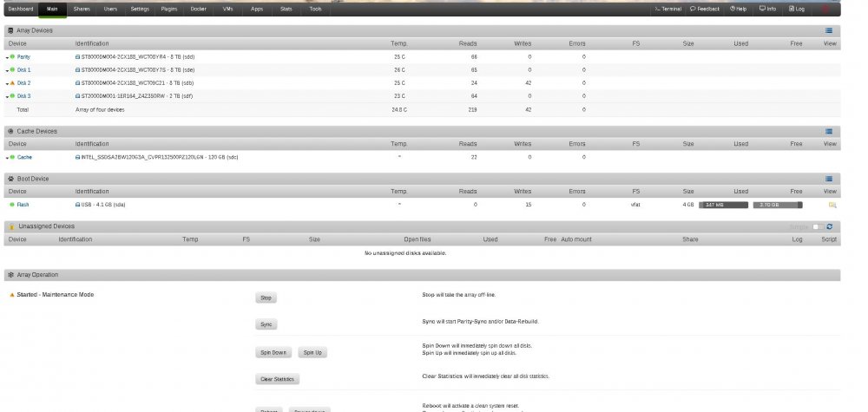Click the Flash 3.70 GB free bar
This screenshot has height=412, width=868.
pyautogui.click(x=777, y=206)
